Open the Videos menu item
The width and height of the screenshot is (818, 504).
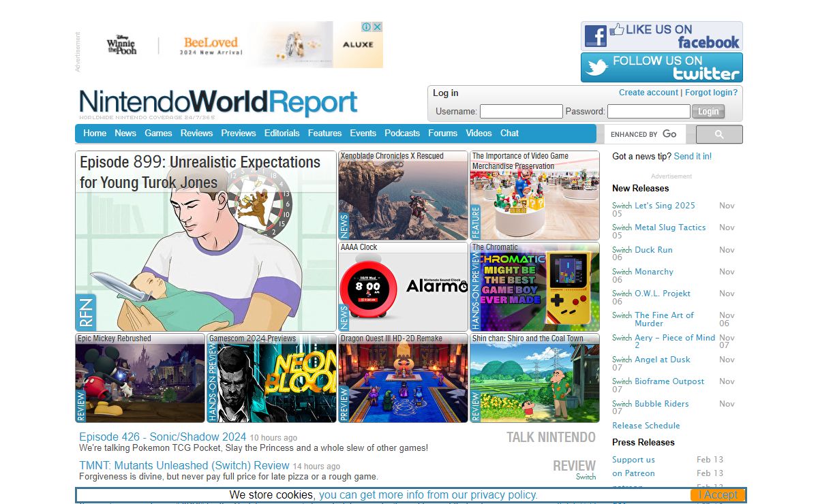tap(479, 133)
